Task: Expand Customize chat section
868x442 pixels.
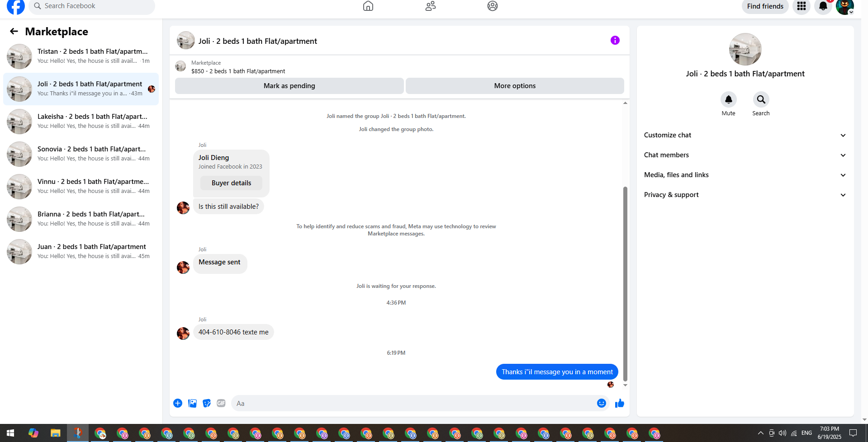Action: pos(745,135)
